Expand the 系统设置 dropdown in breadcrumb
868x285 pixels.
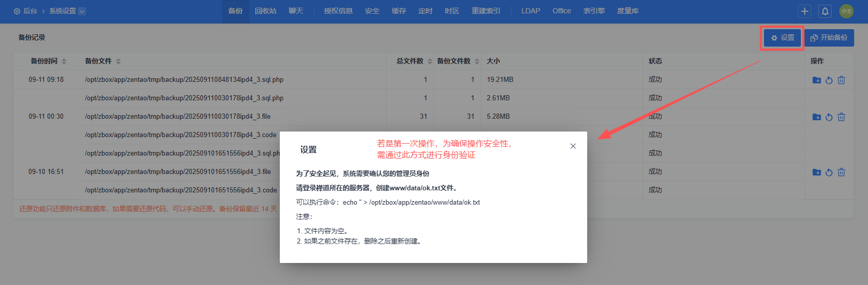[82, 11]
